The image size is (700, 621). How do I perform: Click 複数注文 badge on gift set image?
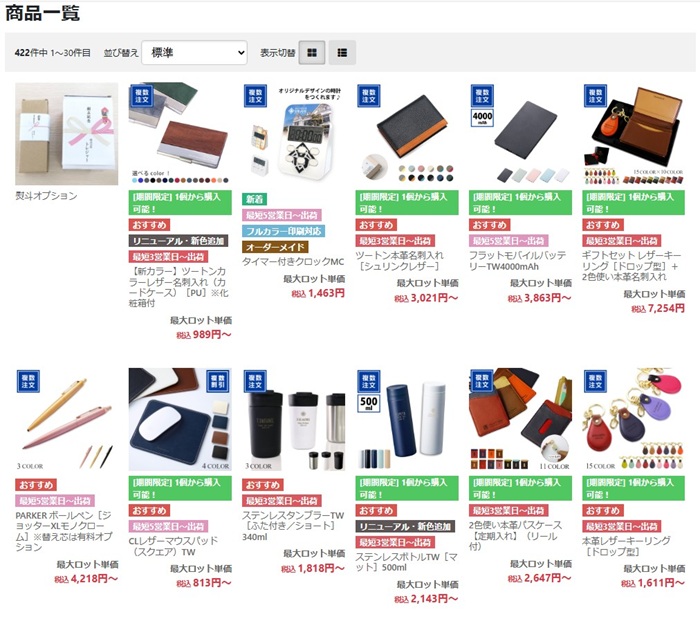click(x=596, y=96)
